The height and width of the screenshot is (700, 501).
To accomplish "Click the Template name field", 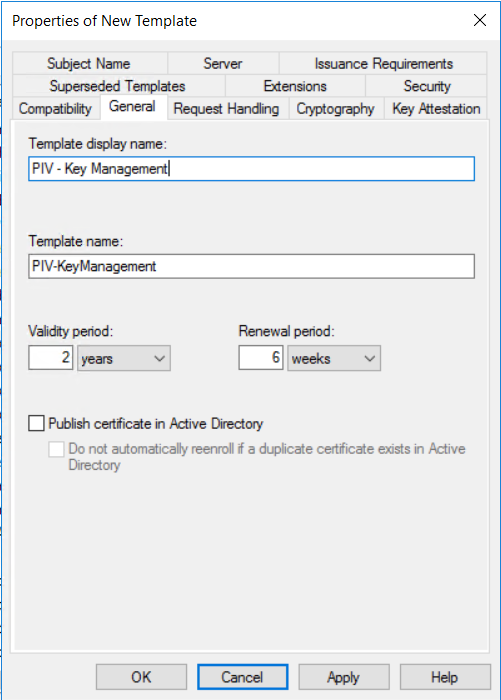I will pos(251,267).
